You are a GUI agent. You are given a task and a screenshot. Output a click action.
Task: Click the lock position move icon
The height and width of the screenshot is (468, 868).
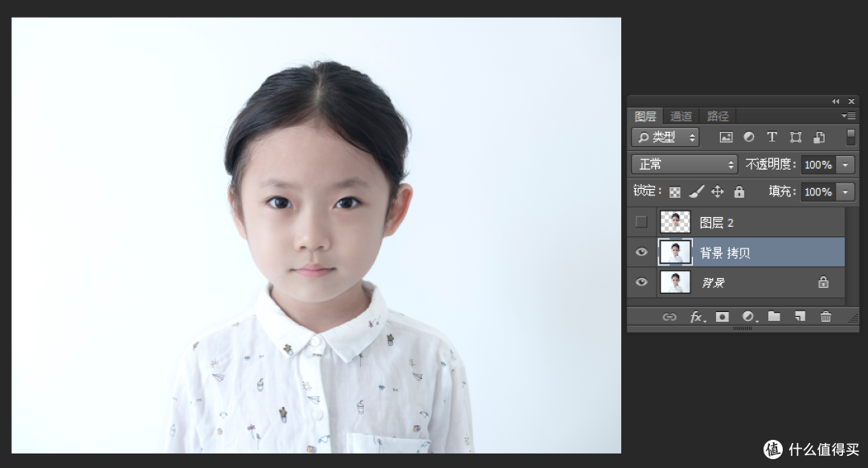[x=718, y=191]
